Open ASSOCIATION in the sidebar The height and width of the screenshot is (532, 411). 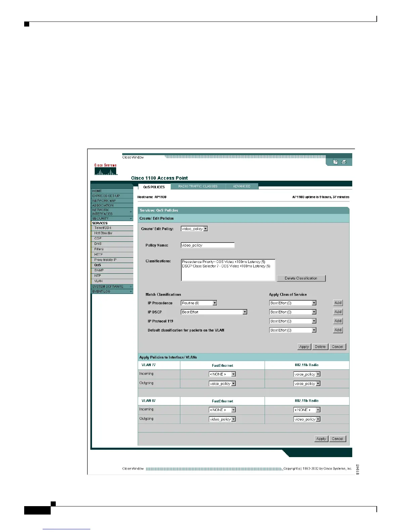[112, 205]
